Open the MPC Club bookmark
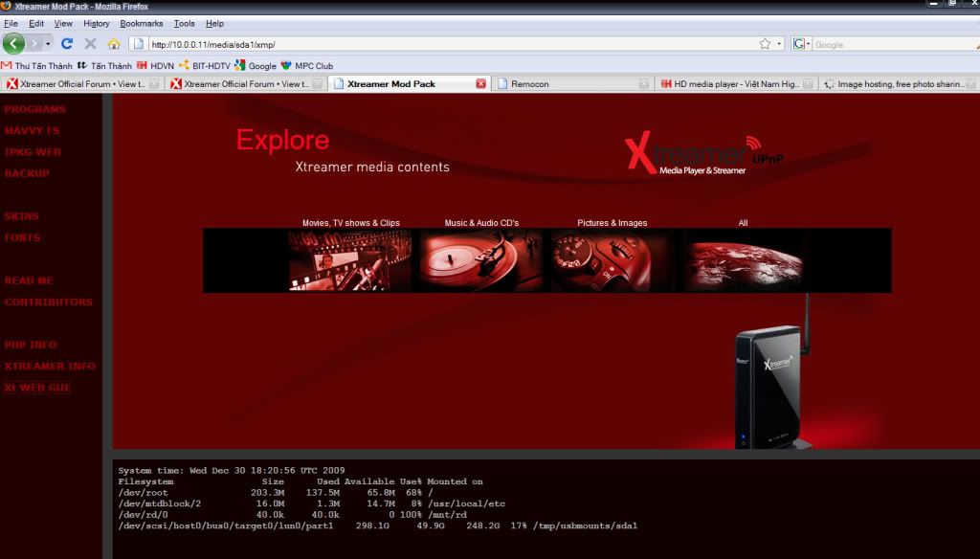Screen dimensions: 980x559 tap(307, 66)
